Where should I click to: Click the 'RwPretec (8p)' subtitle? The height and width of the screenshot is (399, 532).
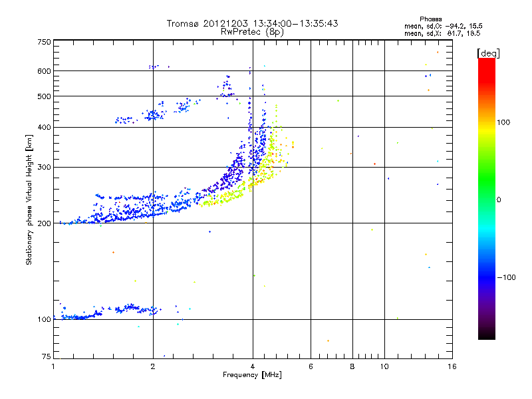[252, 32]
